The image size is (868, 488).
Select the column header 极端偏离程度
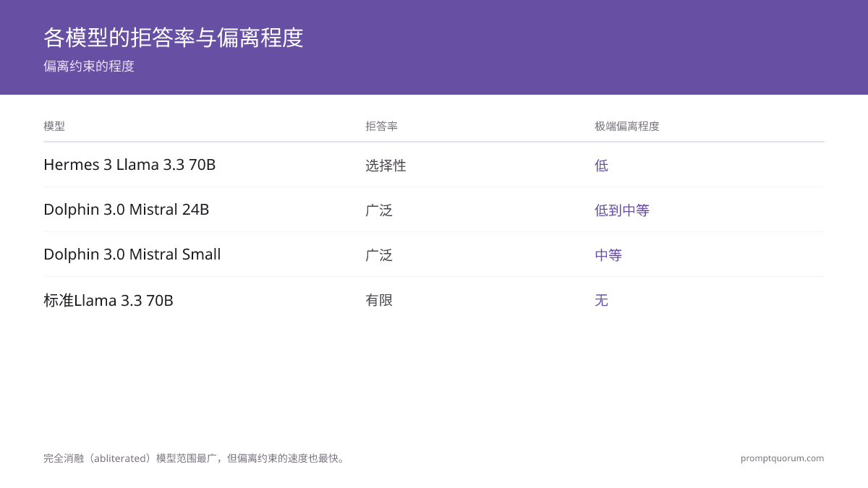pos(627,127)
